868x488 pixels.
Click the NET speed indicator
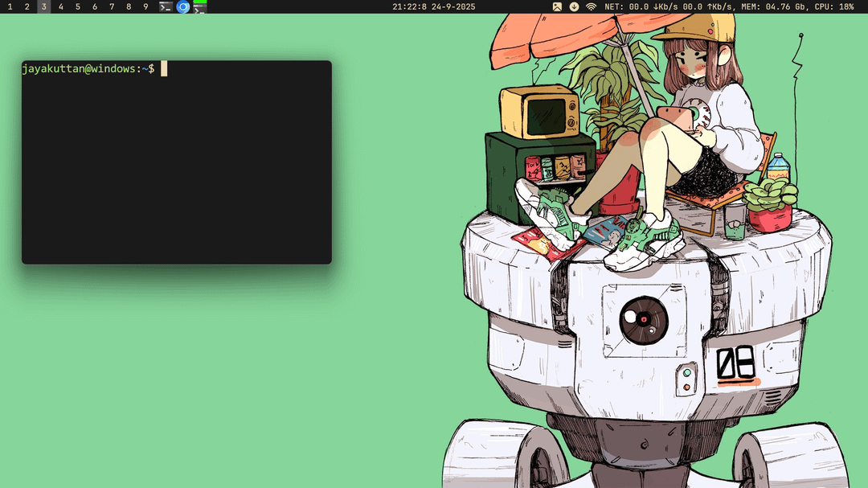point(669,6)
